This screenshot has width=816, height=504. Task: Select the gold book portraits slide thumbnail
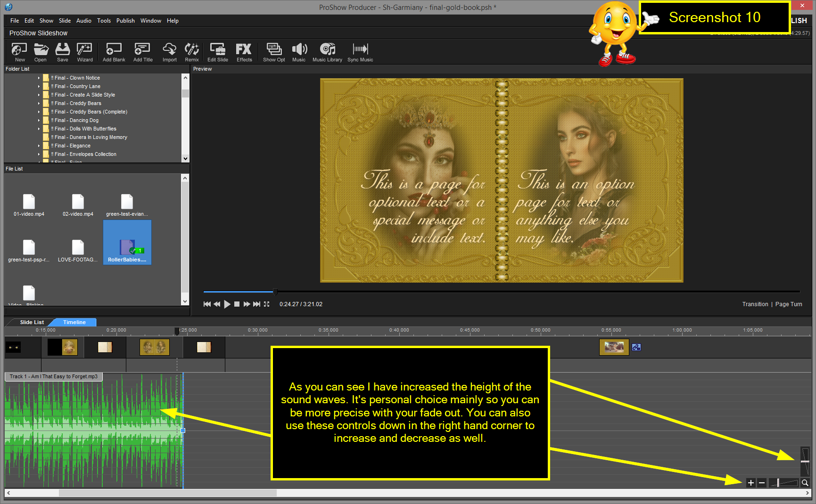pos(155,348)
